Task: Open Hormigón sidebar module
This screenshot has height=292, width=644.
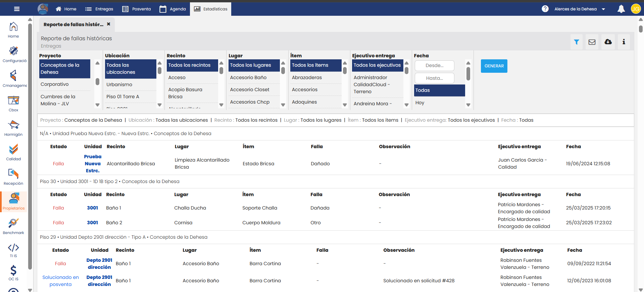Action: tap(13, 128)
